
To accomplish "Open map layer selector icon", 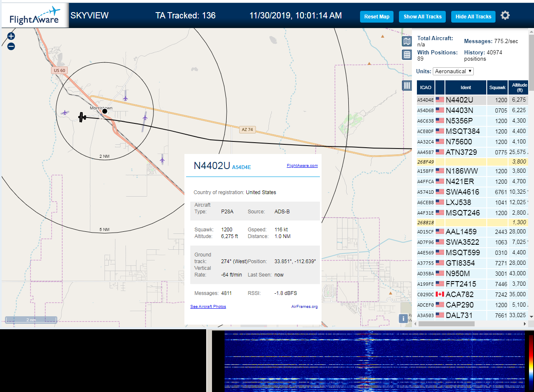I will click(x=407, y=41).
